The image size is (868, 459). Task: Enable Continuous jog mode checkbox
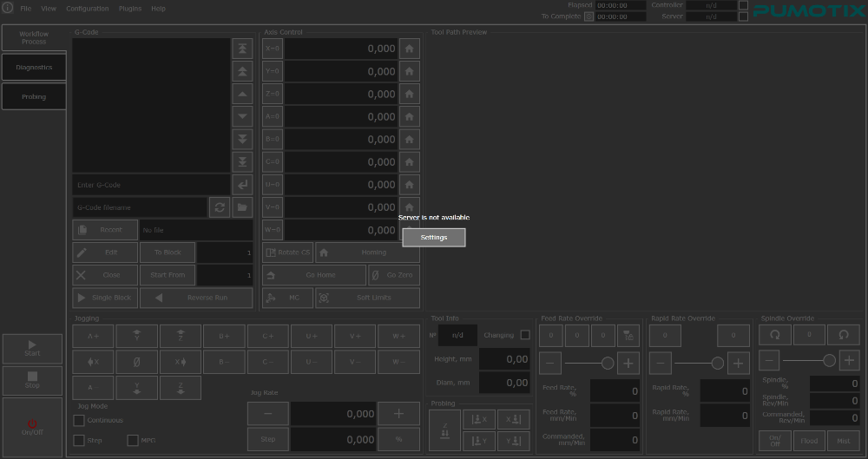(x=79, y=420)
